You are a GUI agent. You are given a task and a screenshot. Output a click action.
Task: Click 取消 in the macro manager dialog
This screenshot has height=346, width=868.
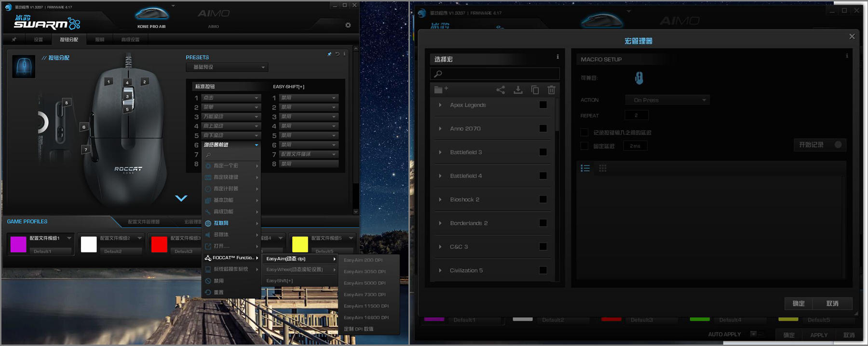[x=832, y=304]
